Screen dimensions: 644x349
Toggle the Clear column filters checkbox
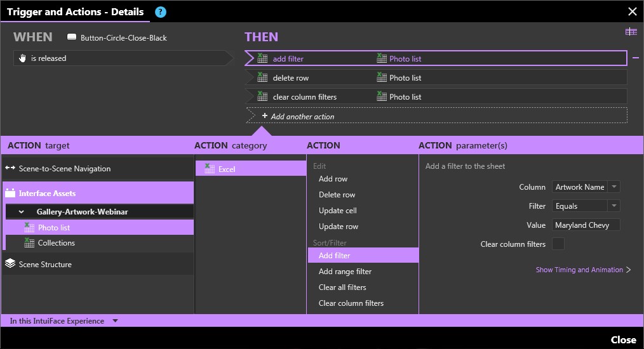(558, 244)
